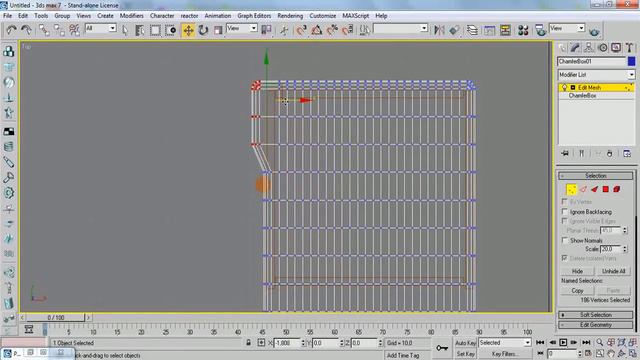Image resolution: width=640 pixels, height=360 pixels.
Task: Open the File menu
Action: (x=7, y=16)
